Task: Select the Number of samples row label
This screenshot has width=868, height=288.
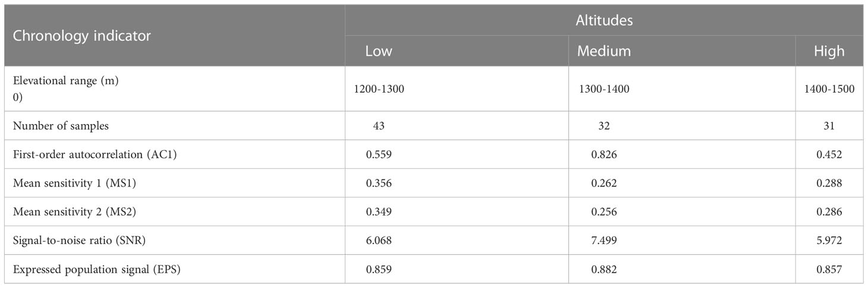Action: coord(61,125)
